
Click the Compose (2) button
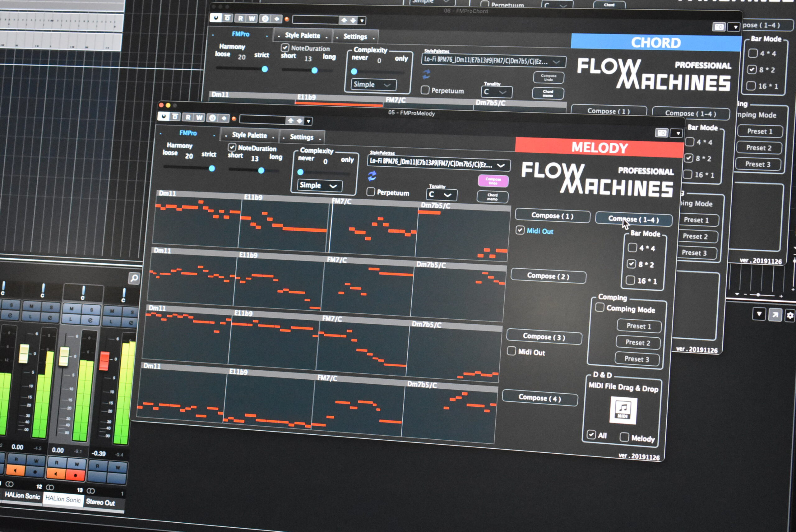(x=548, y=276)
